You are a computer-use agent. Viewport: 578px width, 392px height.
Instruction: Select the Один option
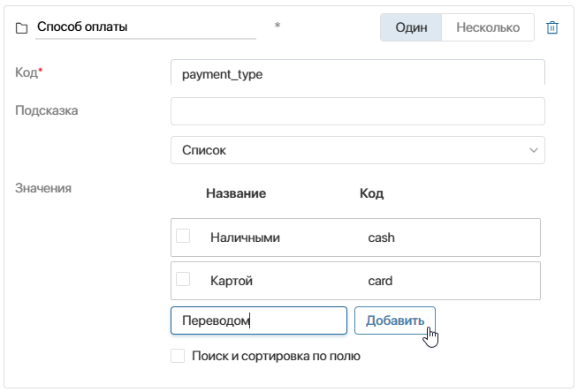pos(411,27)
